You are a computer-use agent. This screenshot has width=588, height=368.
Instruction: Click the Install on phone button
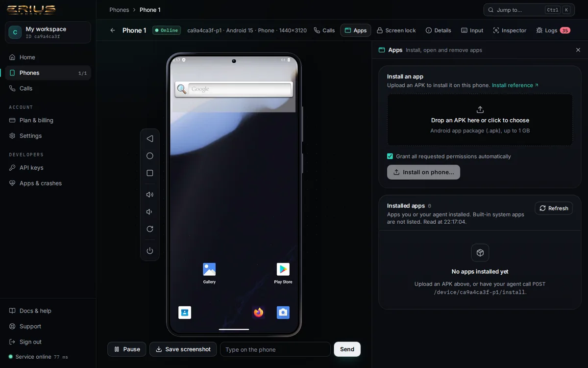(423, 172)
